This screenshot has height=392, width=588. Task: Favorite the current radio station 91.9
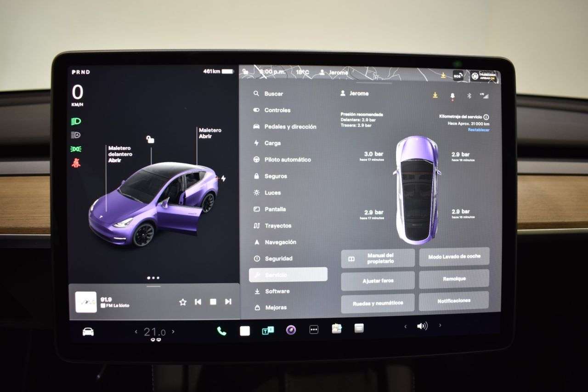[182, 302]
